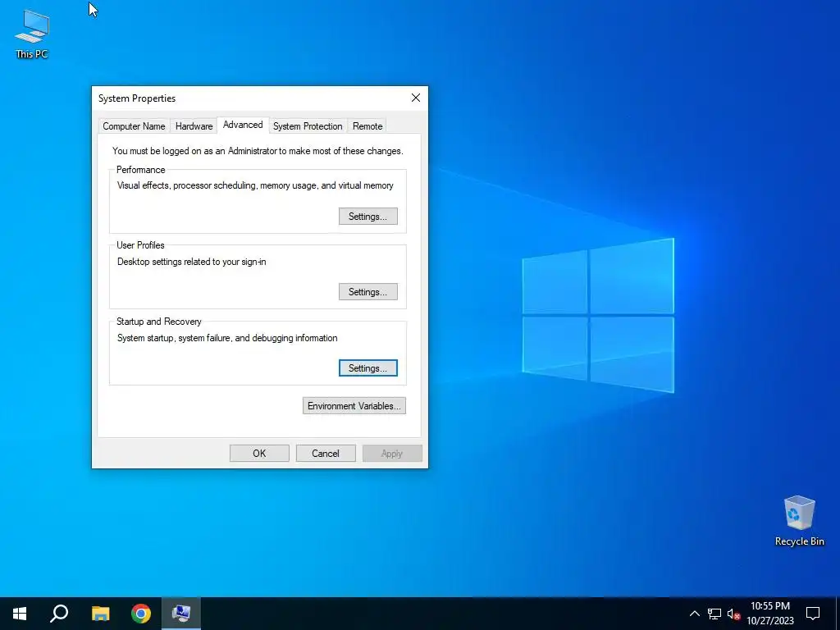Launch File Explorer from taskbar
Image resolution: width=840 pixels, height=630 pixels.
click(x=100, y=614)
